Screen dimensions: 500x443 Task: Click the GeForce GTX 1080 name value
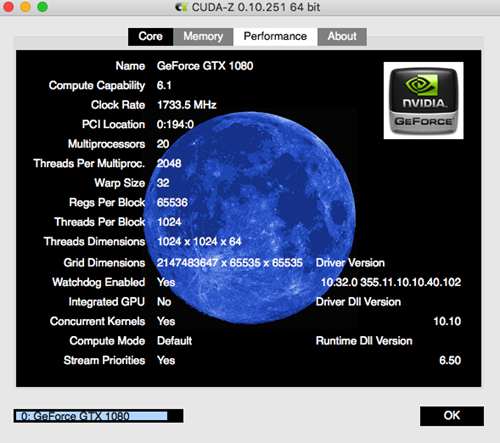pyautogui.click(x=205, y=66)
